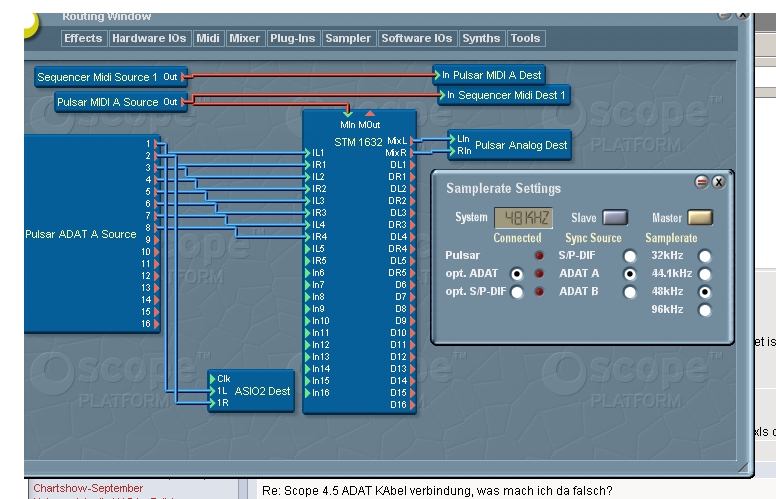Open the Software IOs menu
This screenshot has width=776, height=499.
point(417,38)
